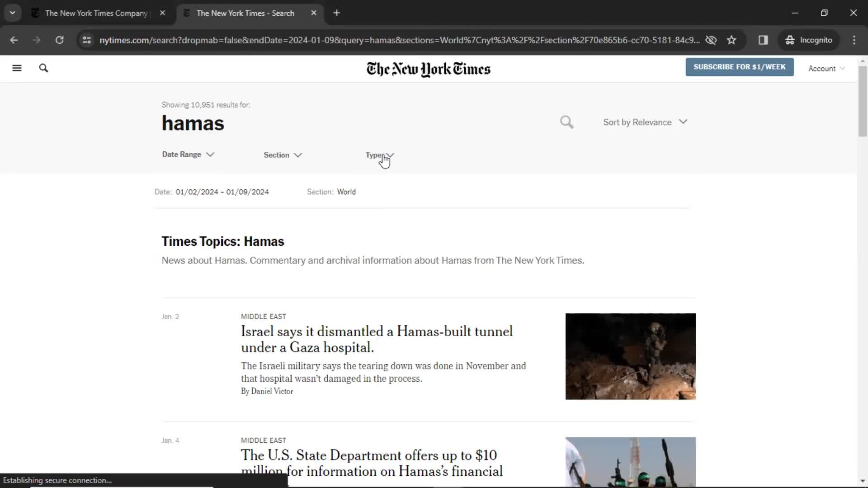
Task: Open the browser side panel icon
Action: [763, 40]
